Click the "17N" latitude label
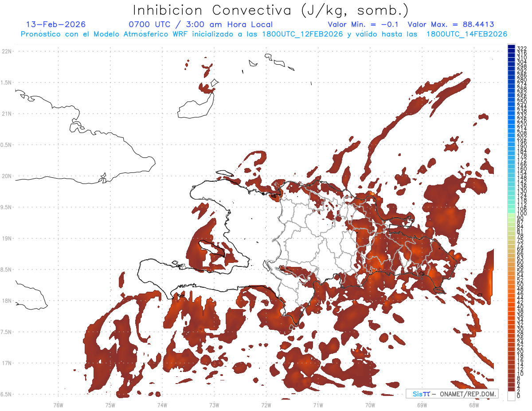The image size is (532, 411). pyautogui.click(x=7, y=363)
